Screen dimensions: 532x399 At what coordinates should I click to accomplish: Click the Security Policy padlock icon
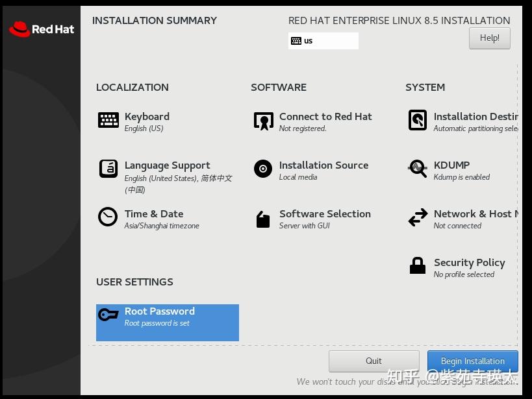(x=418, y=265)
